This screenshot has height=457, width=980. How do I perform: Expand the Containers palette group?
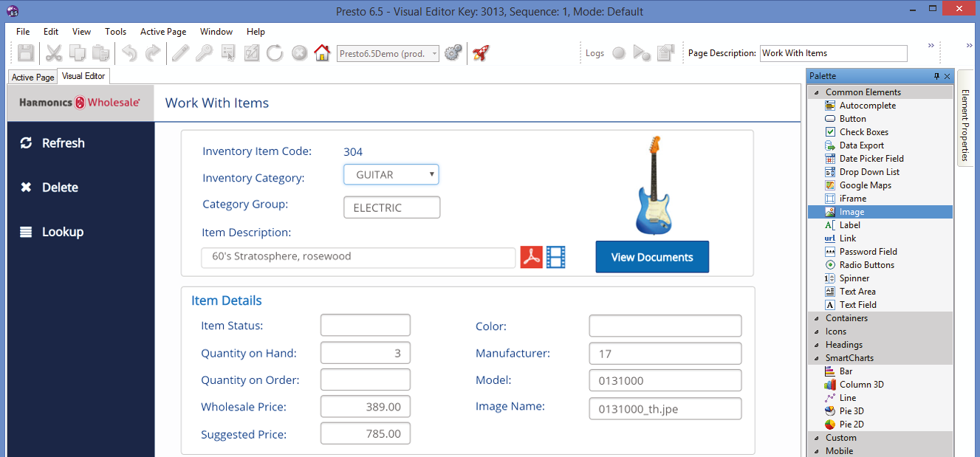click(817, 318)
